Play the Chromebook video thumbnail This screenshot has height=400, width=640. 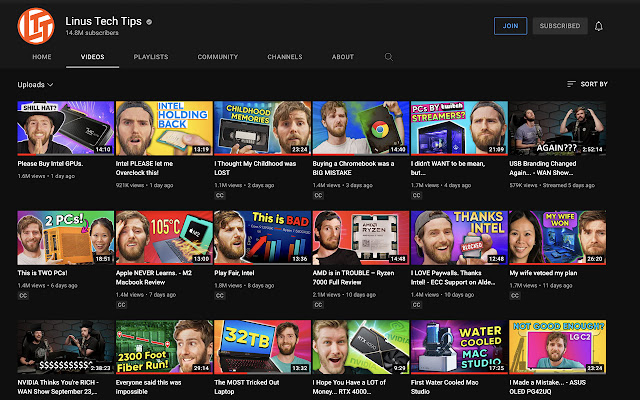click(361, 128)
